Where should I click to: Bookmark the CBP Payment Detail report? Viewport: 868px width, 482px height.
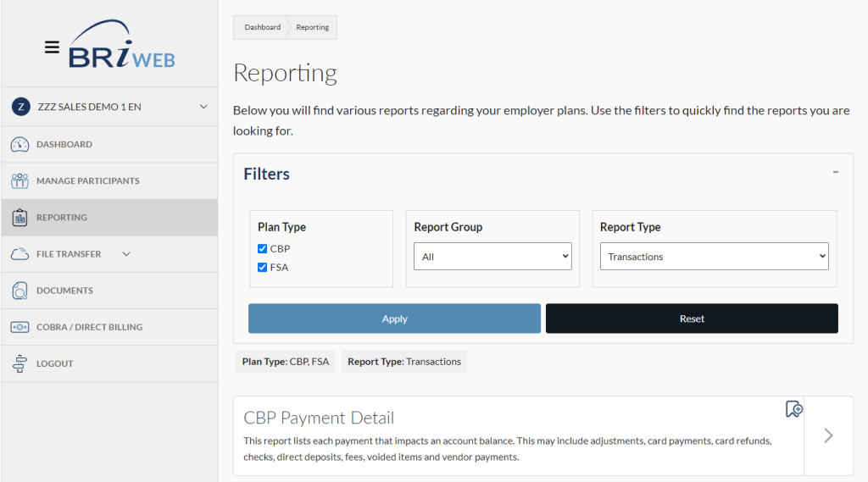click(793, 409)
